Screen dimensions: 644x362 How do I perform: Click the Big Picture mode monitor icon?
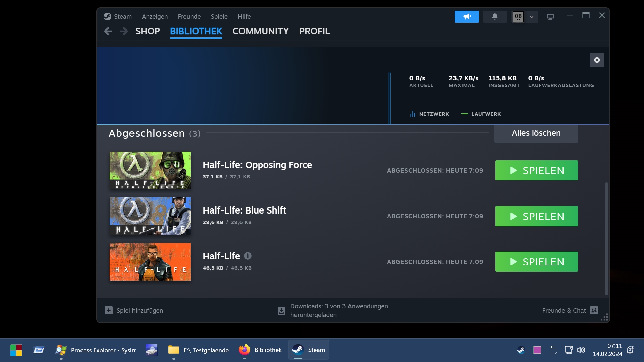550,16
